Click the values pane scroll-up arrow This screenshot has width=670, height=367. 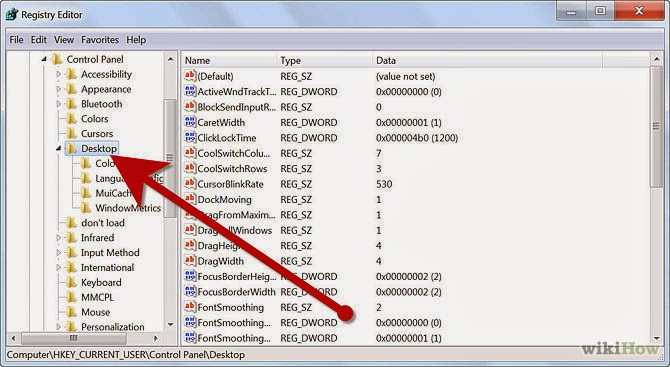click(656, 59)
